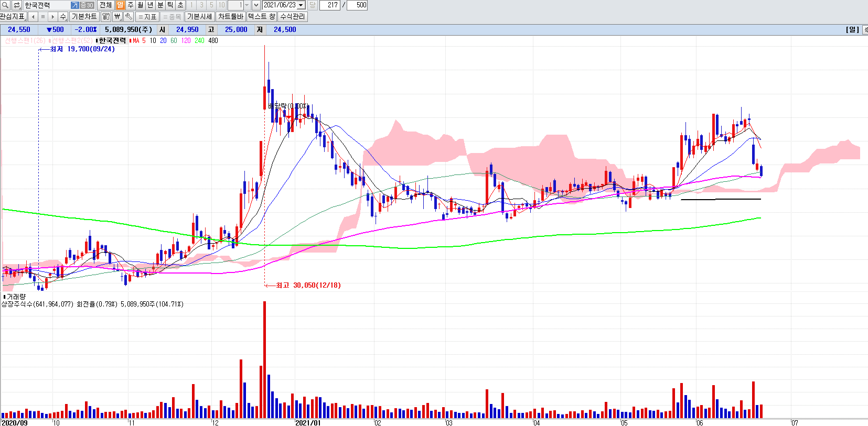Screen dimensions: 868x426
Task: Open the 기본차트 menu
Action: click(x=84, y=17)
